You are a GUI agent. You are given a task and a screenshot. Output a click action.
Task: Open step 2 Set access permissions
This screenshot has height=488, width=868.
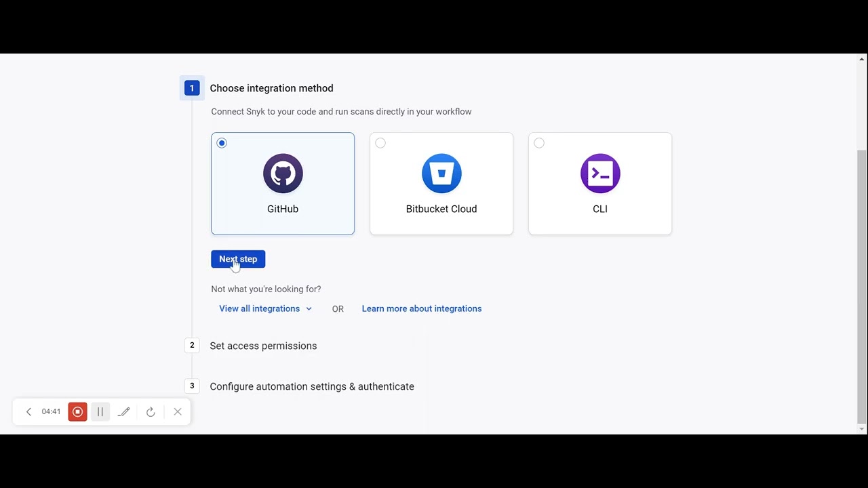pos(263,346)
